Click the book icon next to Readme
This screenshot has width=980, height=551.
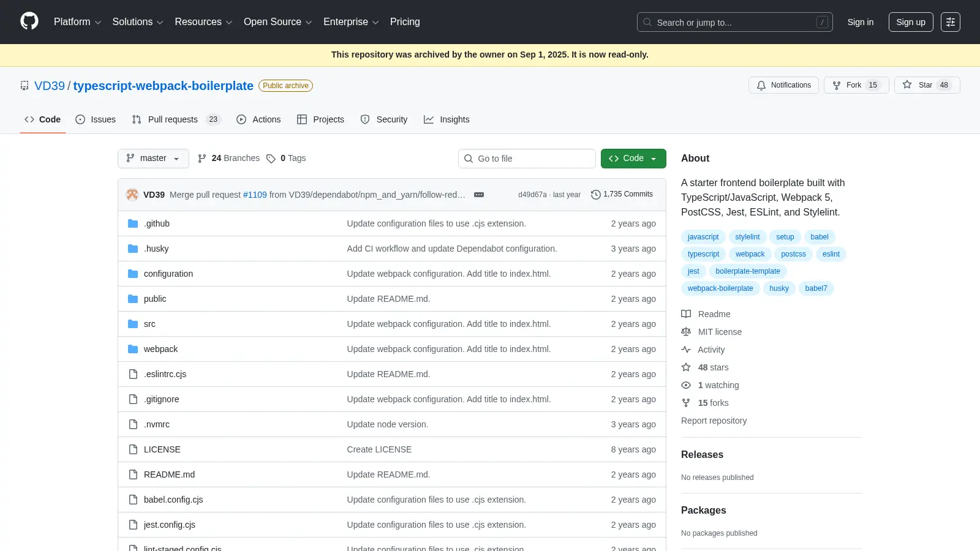click(x=686, y=314)
